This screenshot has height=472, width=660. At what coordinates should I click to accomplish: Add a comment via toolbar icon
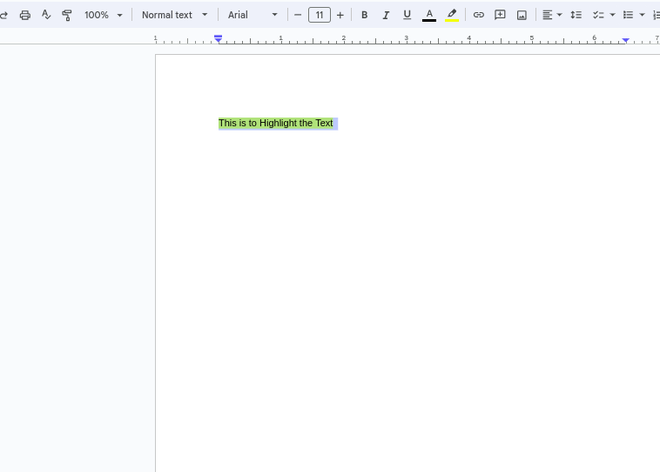click(500, 15)
